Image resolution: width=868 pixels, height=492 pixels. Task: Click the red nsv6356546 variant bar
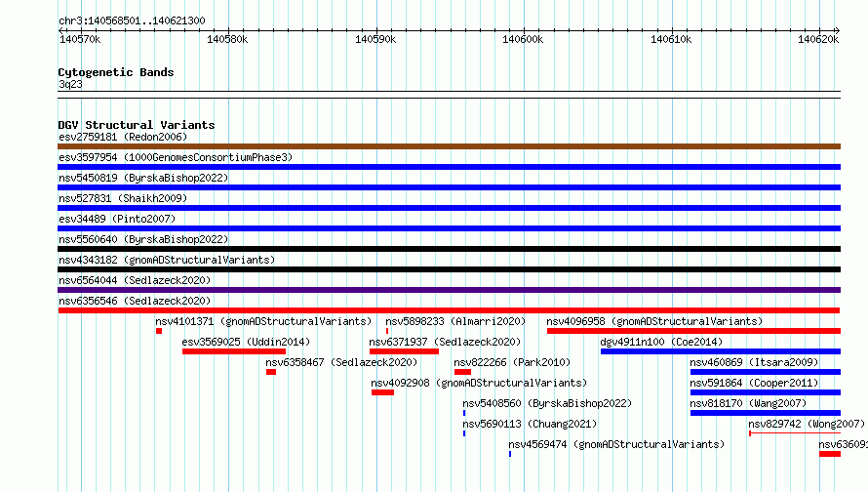point(449,310)
